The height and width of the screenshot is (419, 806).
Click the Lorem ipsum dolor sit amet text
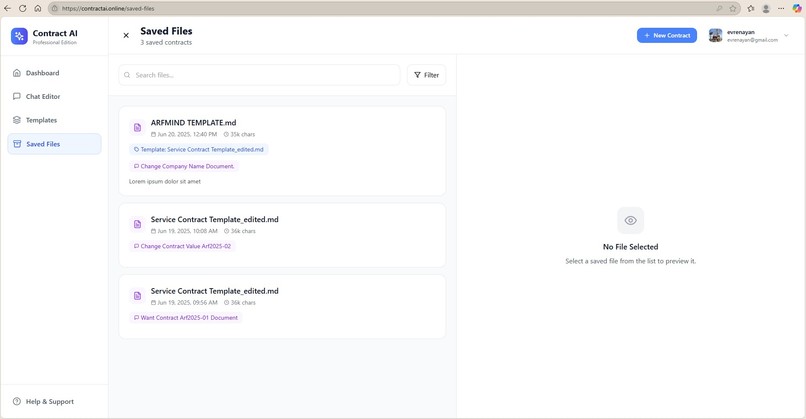pos(164,181)
